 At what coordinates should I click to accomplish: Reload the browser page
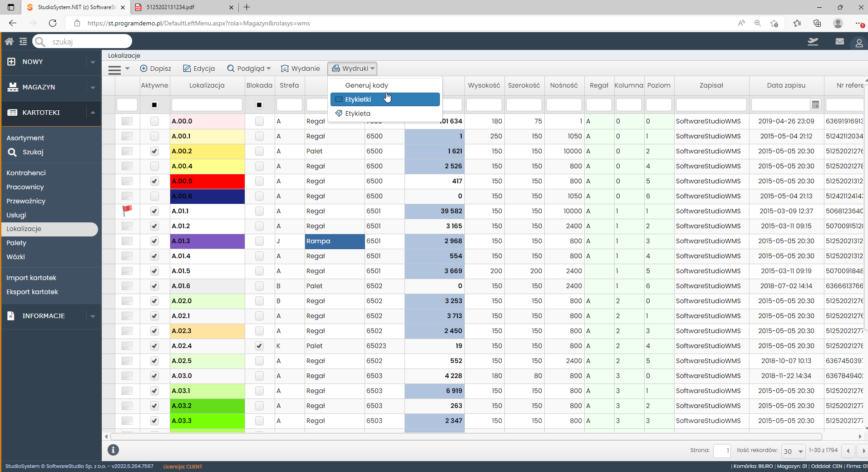pos(53,23)
